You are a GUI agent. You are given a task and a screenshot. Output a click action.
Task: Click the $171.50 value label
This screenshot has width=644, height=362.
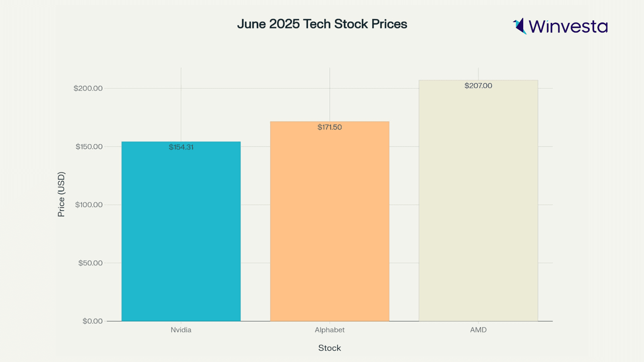[x=330, y=127]
